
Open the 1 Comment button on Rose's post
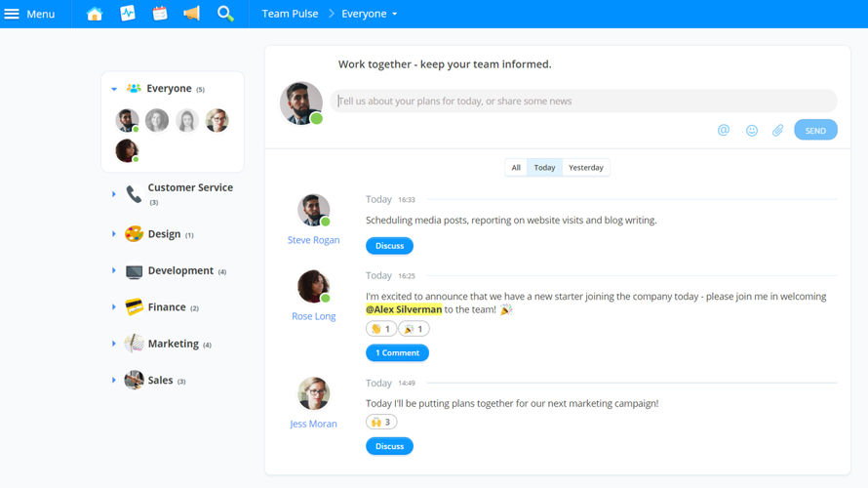[397, 352]
